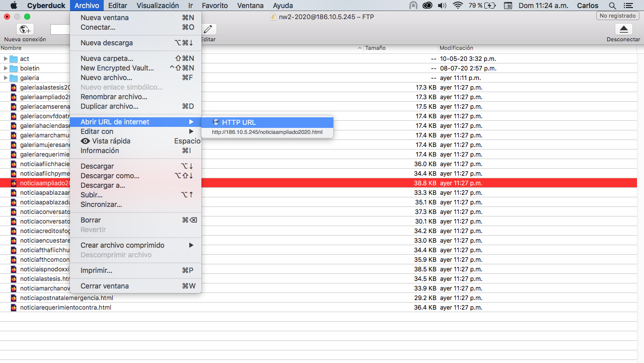Expand the galeria folder disclosure triangle
This screenshot has height=363, width=644.
click(x=6, y=78)
